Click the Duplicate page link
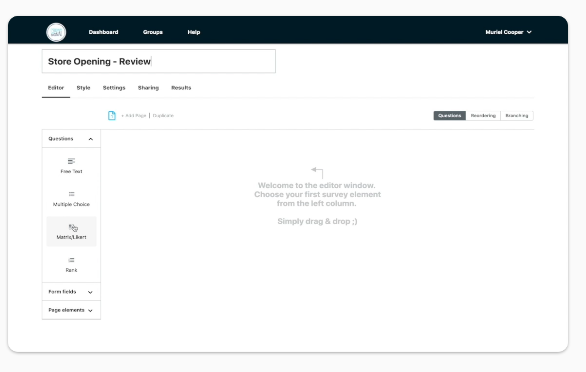586x372 pixels. coord(163,116)
